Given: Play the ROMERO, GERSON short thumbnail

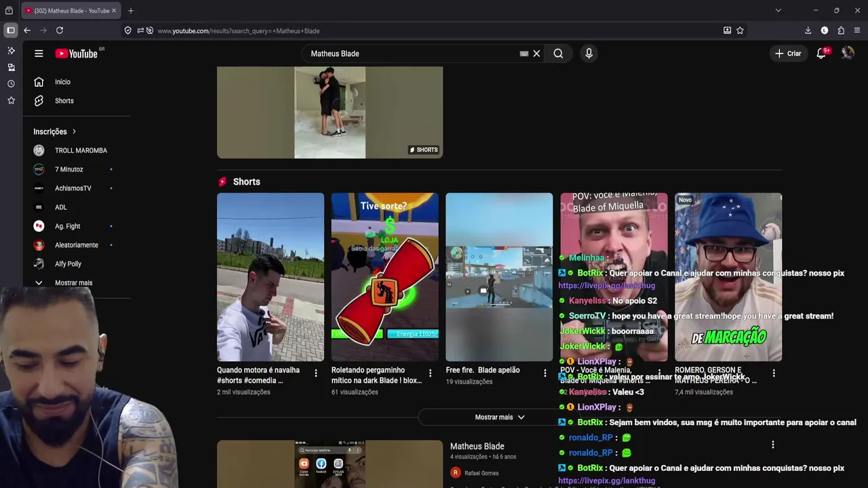Looking at the screenshot, I should pyautogui.click(x=728, y=277).
